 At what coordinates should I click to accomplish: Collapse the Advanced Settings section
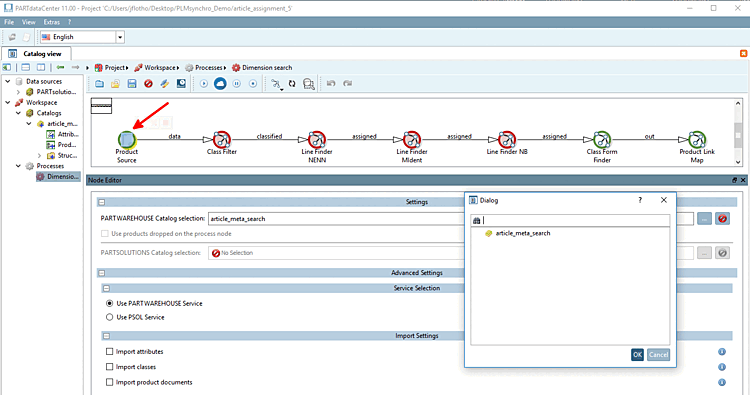tap(101, 273)
